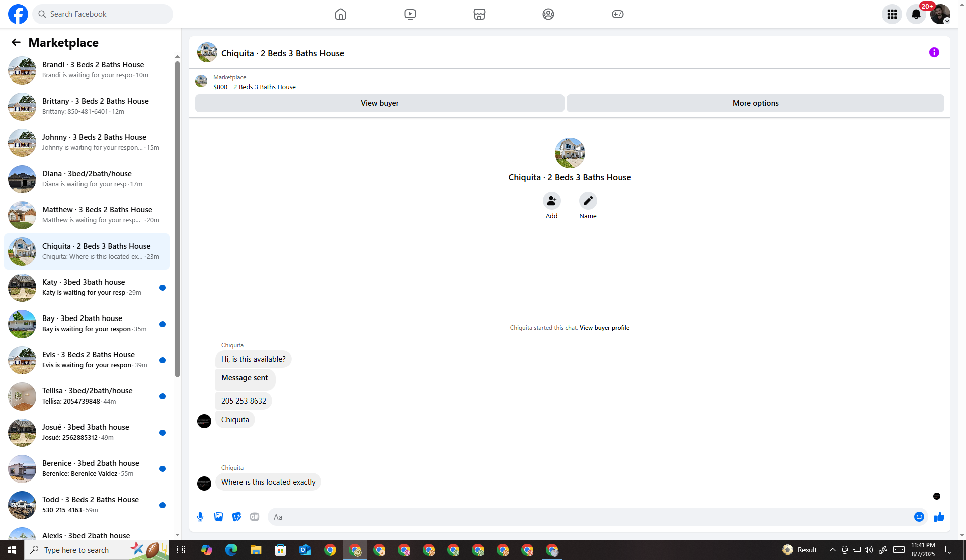
Task: Open the emoji picker in message box
Action: click(x=919, y=517)
